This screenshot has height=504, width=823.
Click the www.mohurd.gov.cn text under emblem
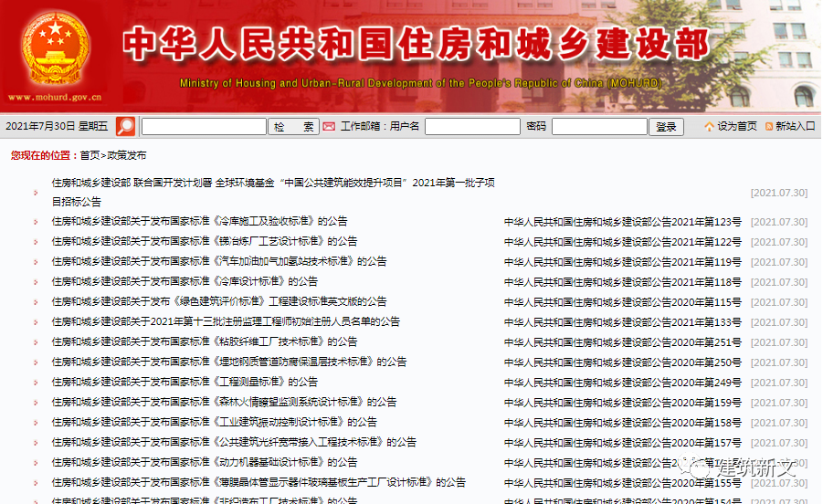pyautogui.click(x=55, y=97)
